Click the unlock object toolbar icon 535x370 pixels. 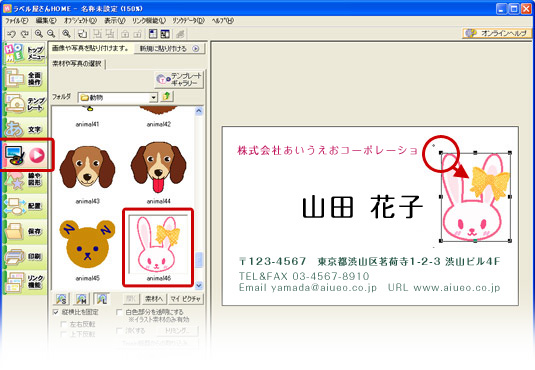[x=137, y=34]
